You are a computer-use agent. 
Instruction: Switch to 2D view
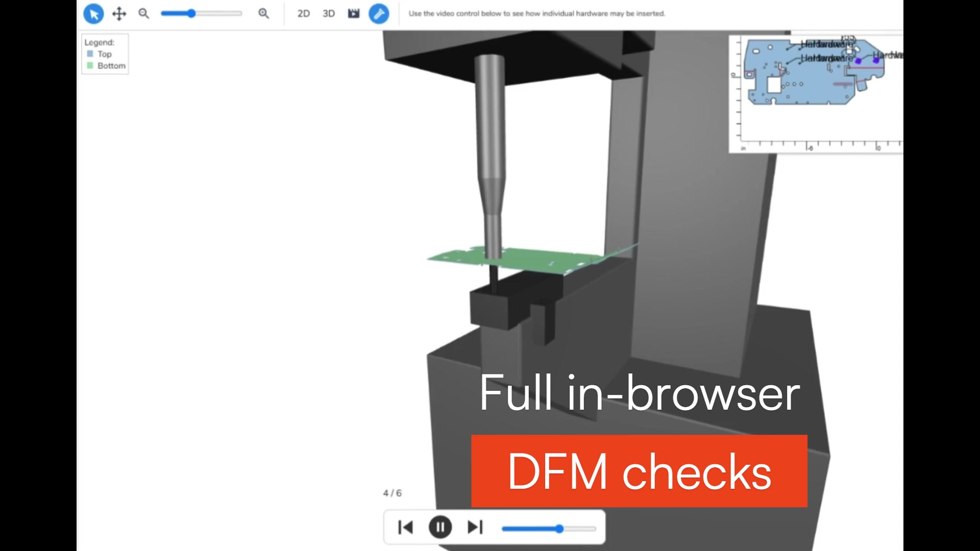click(x=304, y=14)
